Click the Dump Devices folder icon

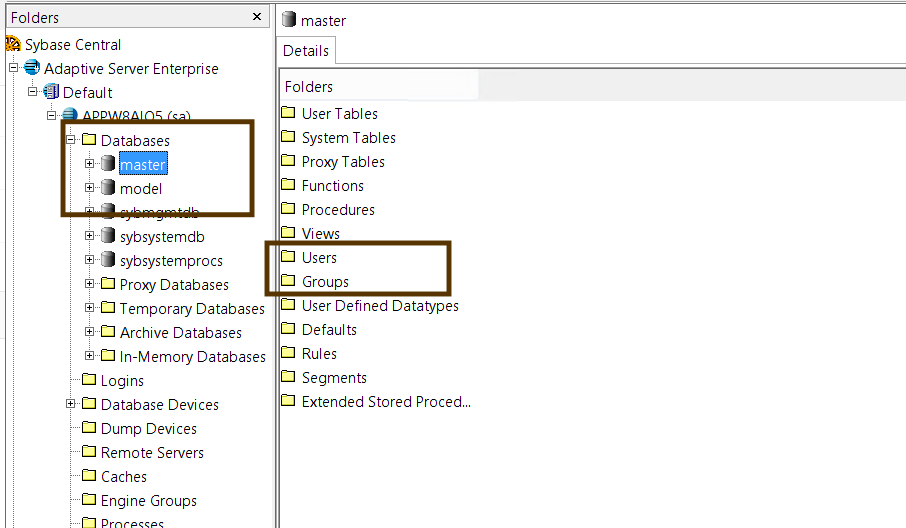[88, 427]
